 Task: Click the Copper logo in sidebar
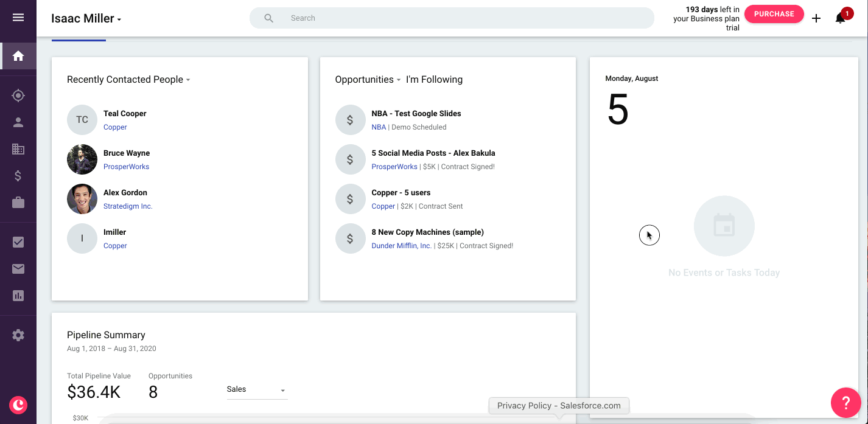tap(18, 405)
